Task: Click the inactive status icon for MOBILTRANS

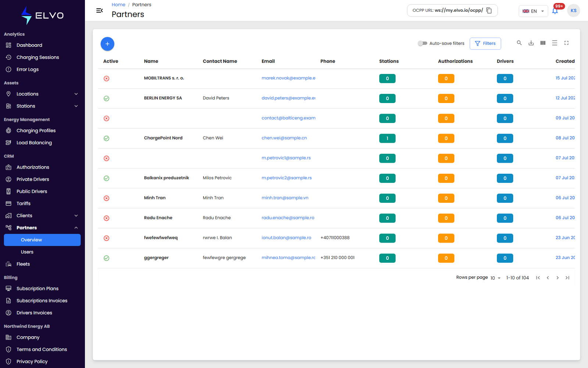Action: tap(107, 78)
